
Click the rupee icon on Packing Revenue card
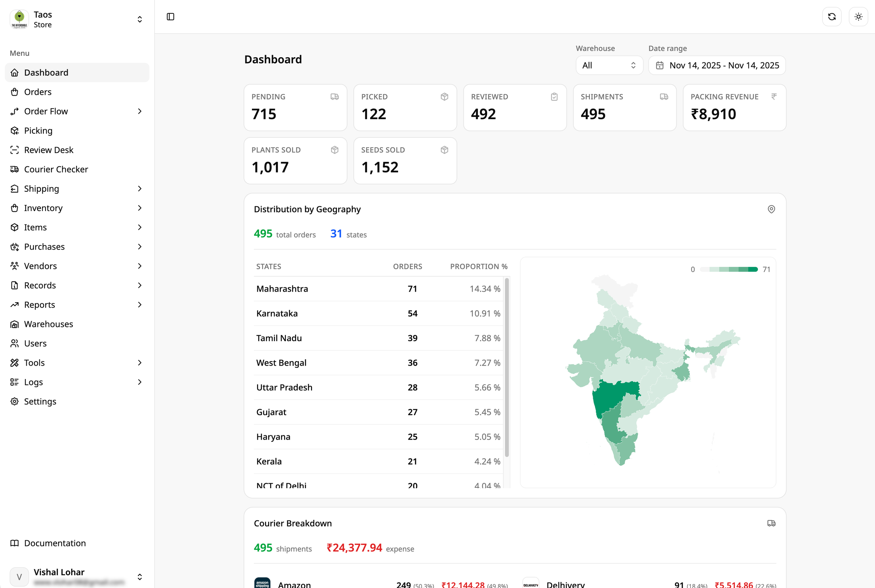click(x=774, y=97)
